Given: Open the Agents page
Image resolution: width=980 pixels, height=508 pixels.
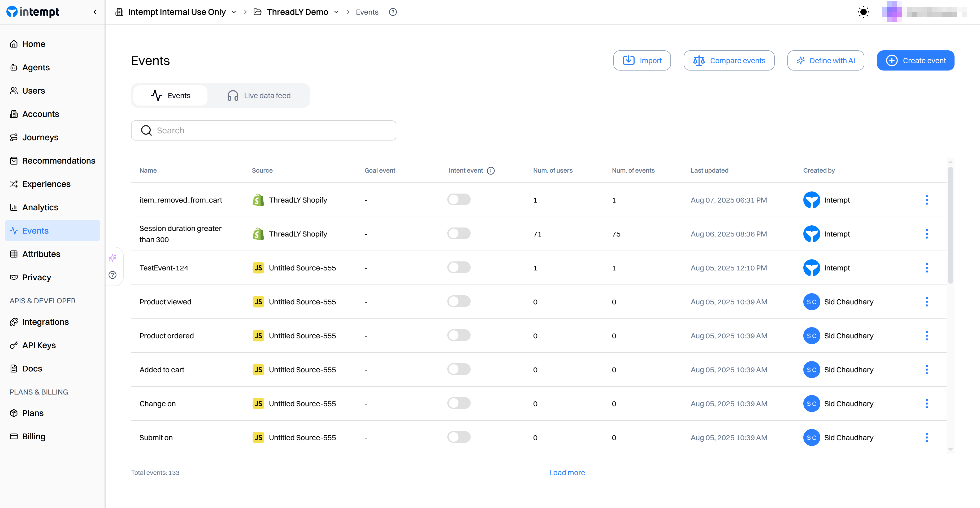Looking at the screenshot, I should coord(53,67).
